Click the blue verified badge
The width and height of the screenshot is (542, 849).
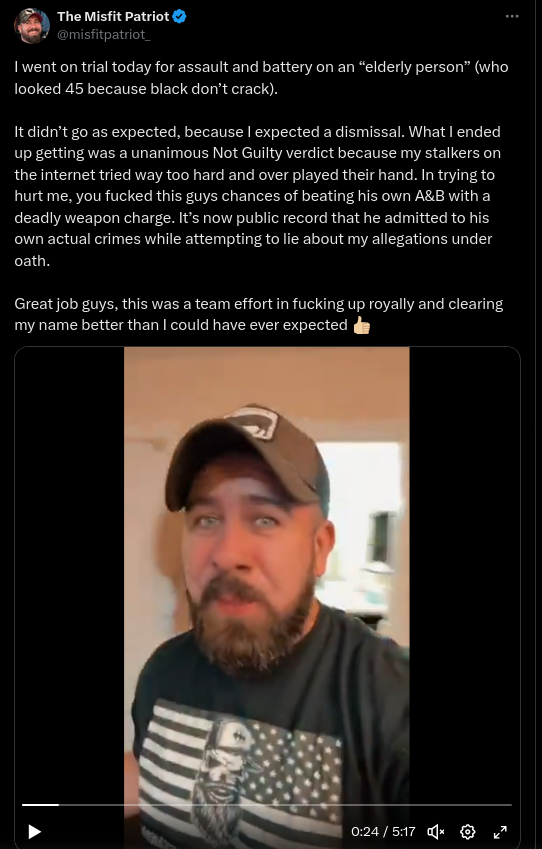click(179, 16)
